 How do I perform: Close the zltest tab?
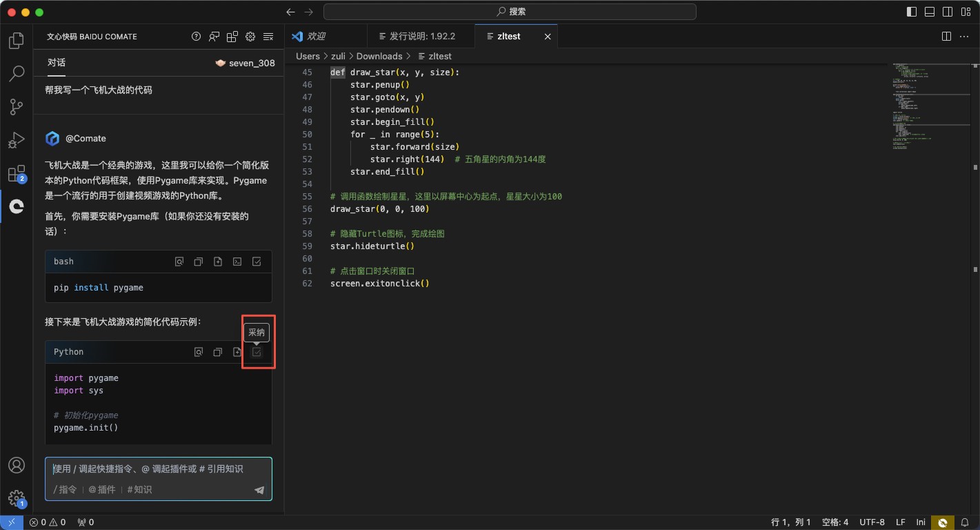(548, 37)
